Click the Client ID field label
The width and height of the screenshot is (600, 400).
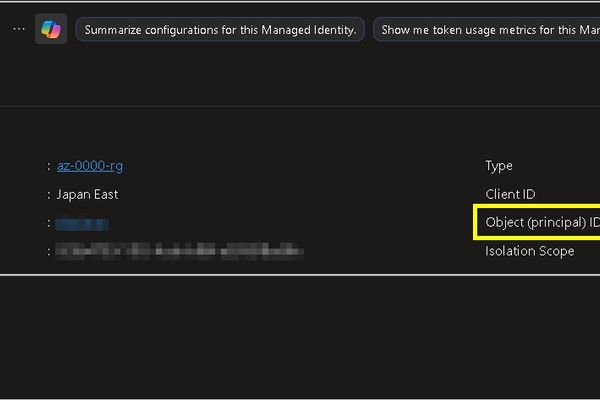(x=510, y=194)
